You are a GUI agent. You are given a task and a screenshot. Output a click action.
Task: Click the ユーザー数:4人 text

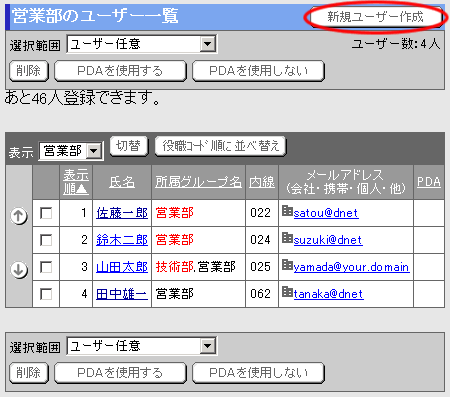396,44
